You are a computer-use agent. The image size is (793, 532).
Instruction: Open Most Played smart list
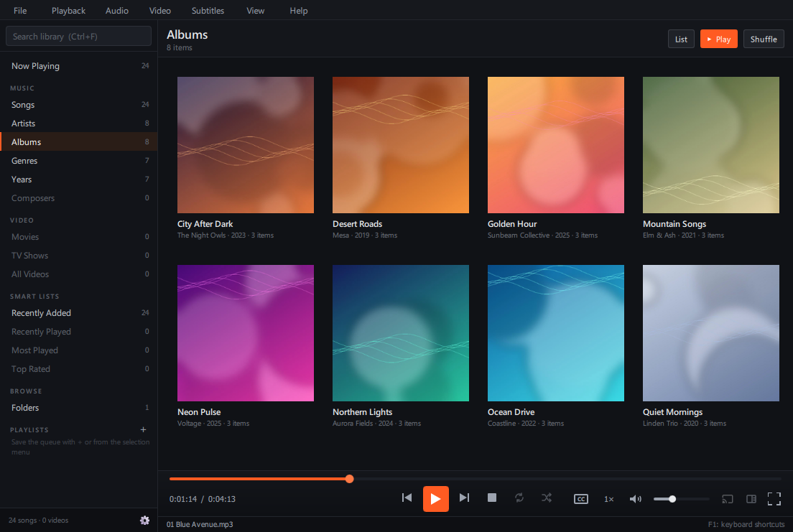pyautogui.click(x=79, y=350)
